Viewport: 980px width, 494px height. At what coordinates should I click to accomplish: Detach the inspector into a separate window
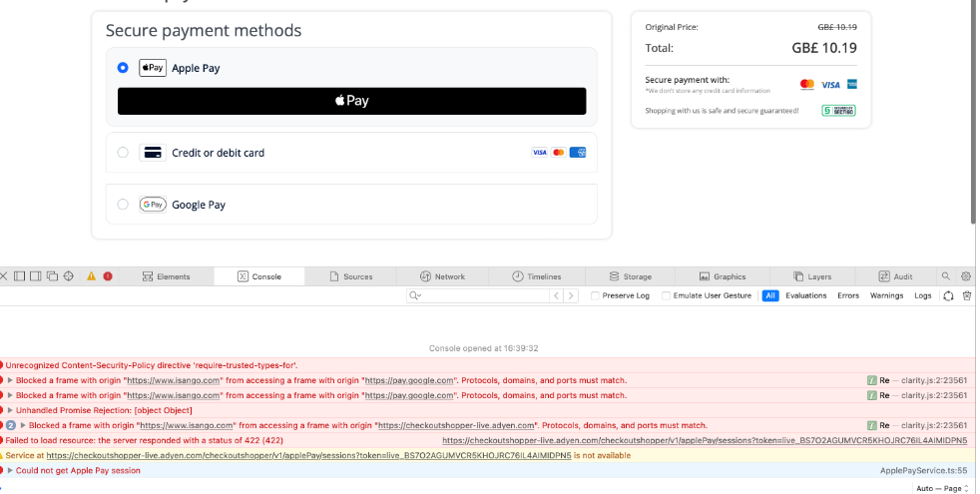click(x=52, y=276)
